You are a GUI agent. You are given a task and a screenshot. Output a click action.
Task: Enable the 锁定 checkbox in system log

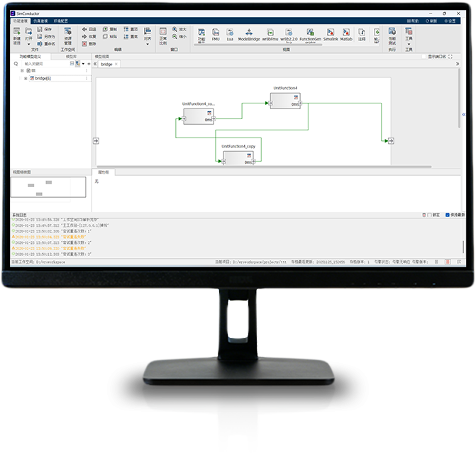(x=430, y=214)
